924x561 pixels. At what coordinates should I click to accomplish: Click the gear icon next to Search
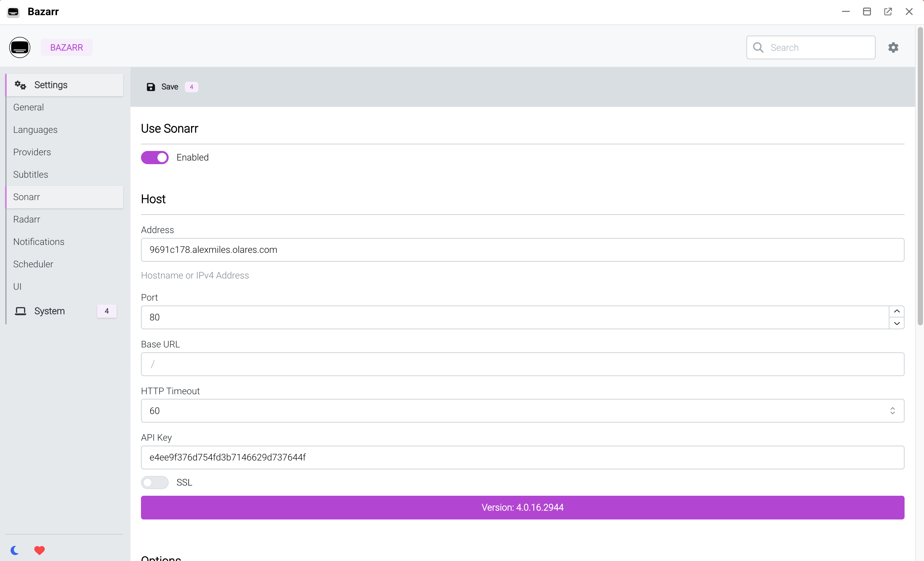(x=893, y=47)
